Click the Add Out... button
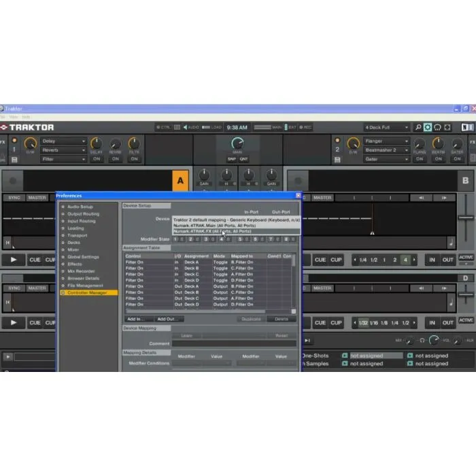 point(167,319)
